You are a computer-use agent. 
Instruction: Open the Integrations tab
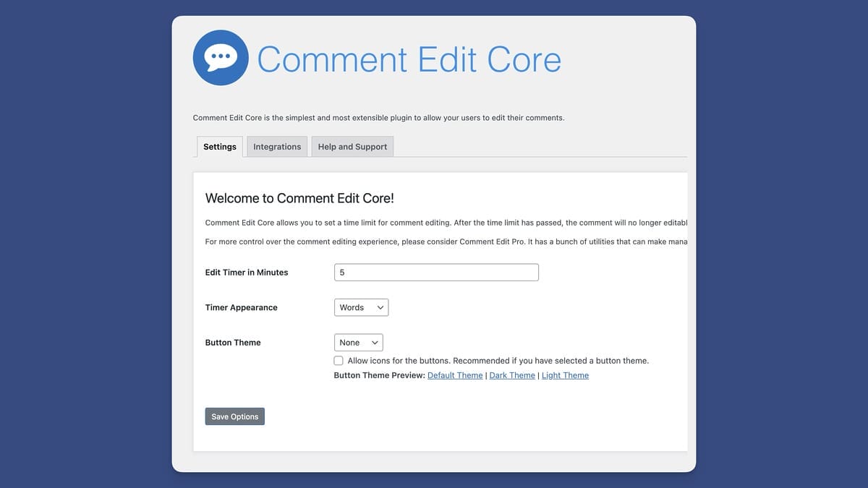277,147
